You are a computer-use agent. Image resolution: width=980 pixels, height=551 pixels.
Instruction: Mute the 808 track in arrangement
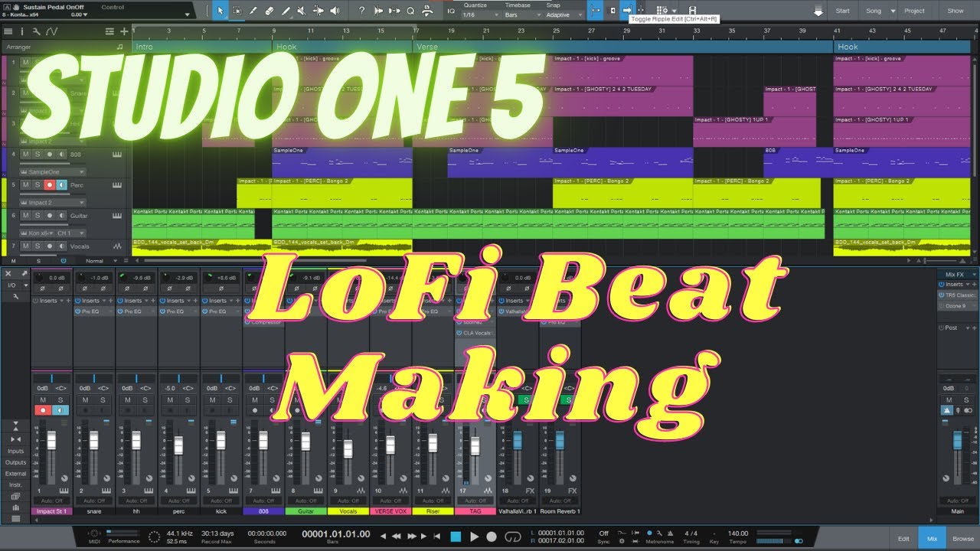tap(25, 155)
